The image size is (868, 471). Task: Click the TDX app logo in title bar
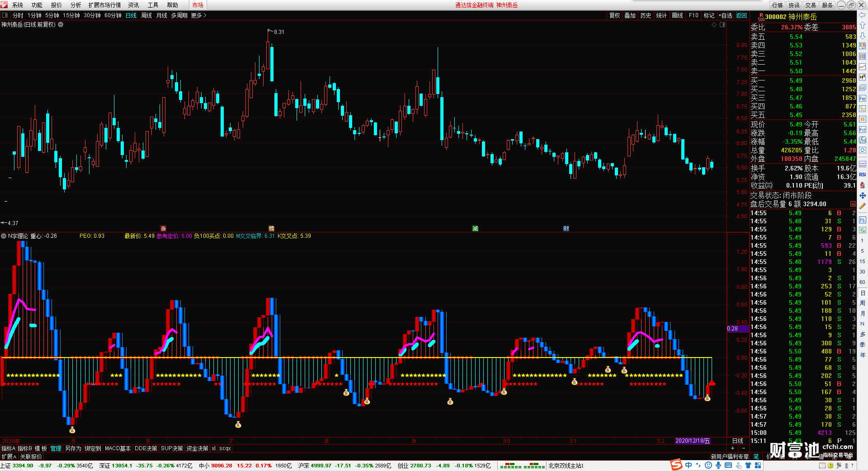(5, 5)
